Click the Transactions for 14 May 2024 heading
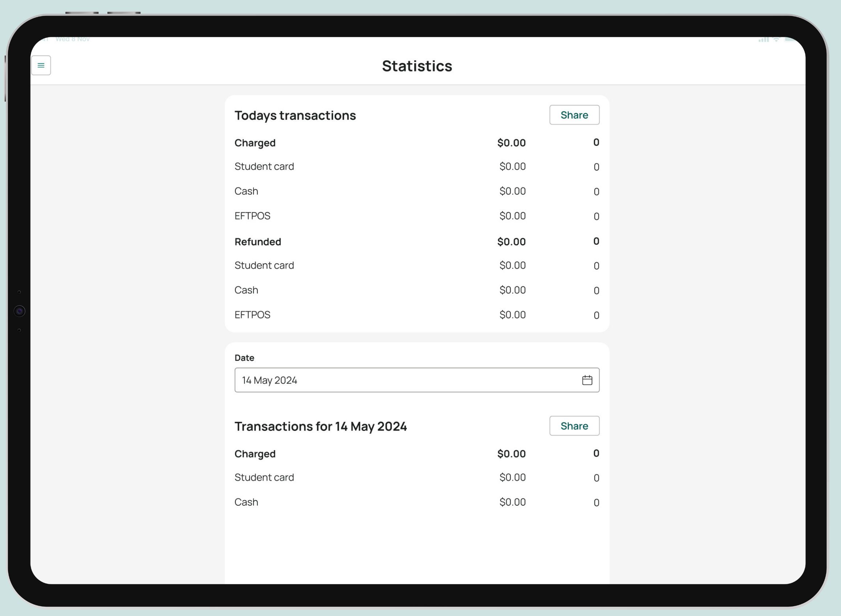This screenshot has width=841, height=616. tap(320, 427)
